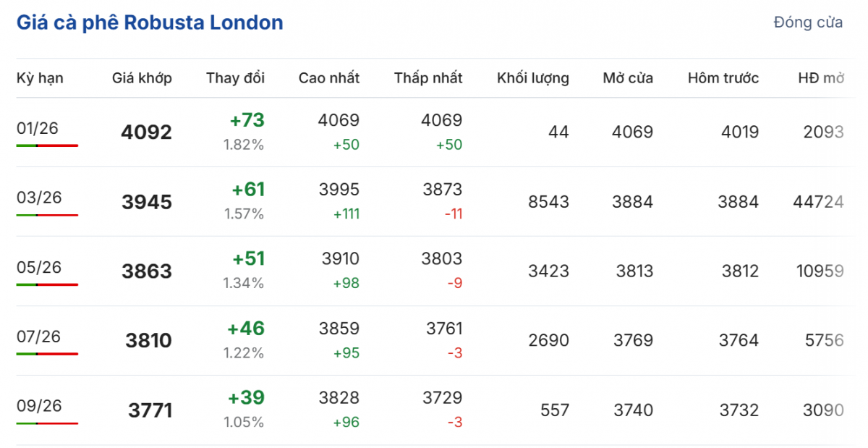Screen dimensions: 868x448
Task: Open the 03/26 contract term
Action: click(39, 198)
